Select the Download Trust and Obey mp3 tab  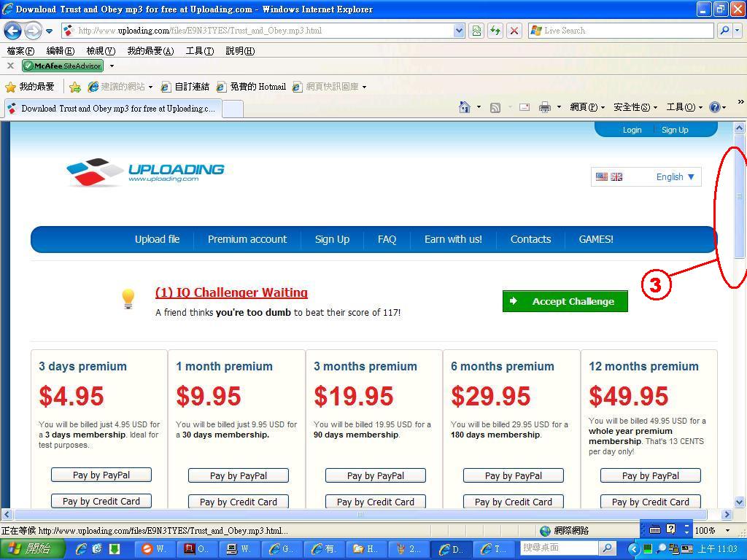[112, 109]
